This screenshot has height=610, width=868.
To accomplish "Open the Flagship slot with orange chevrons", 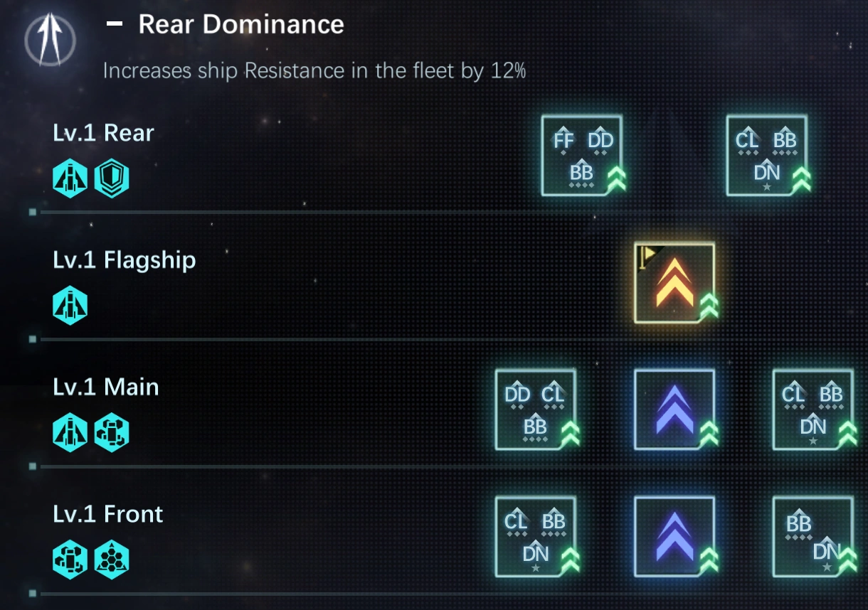I will coord(674,283).
